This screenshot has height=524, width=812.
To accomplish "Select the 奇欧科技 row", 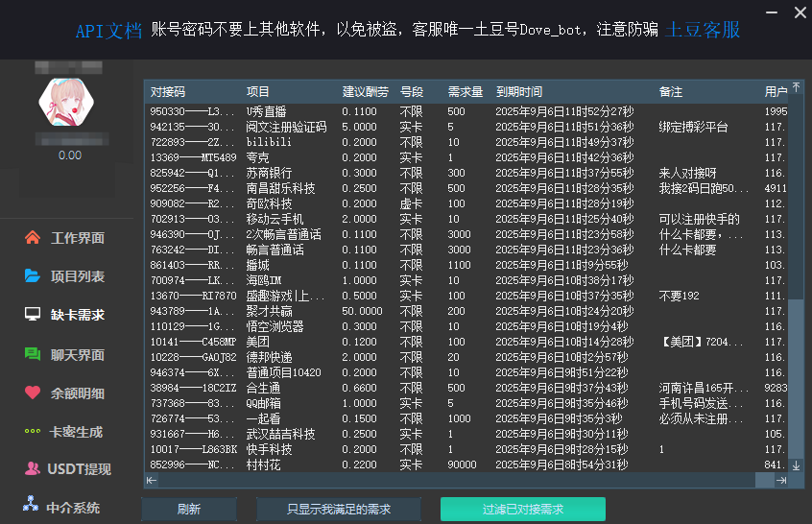I will (466, 203).
